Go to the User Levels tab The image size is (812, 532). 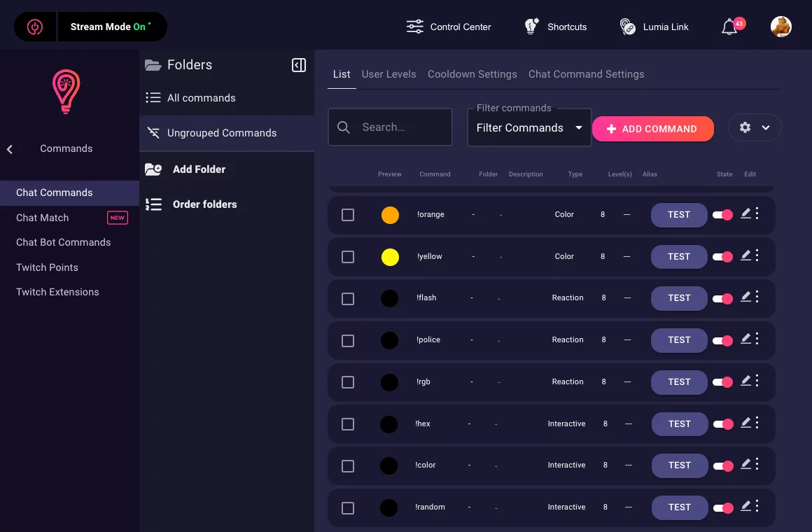click(388, 74)
